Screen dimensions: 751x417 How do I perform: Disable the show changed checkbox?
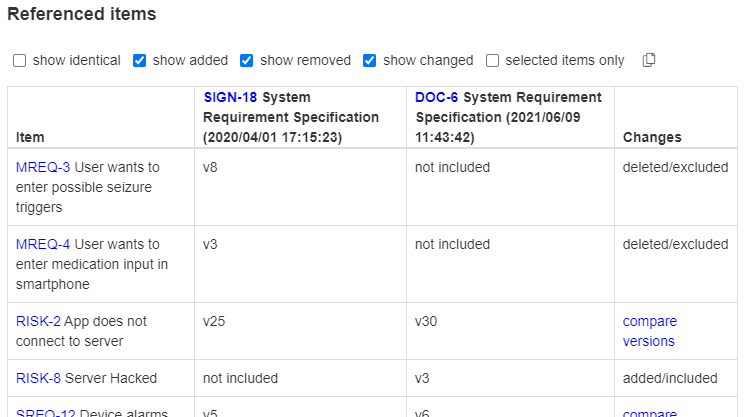369,61
